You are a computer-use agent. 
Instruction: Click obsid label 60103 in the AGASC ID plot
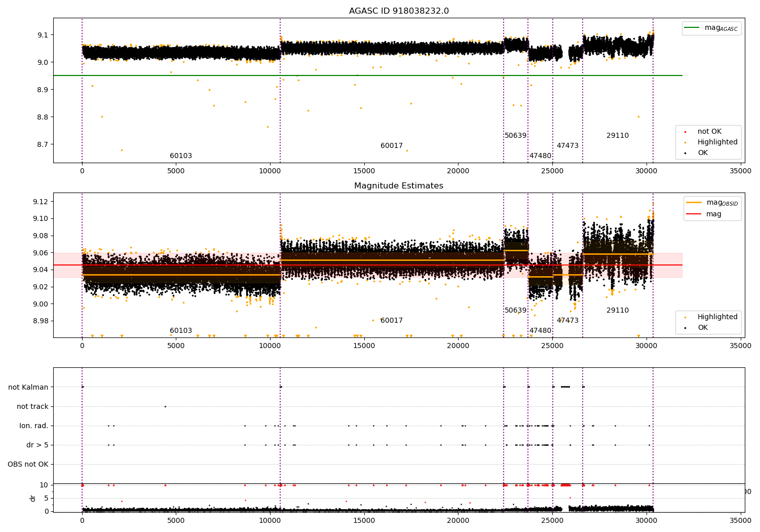[x=181, y=156]
